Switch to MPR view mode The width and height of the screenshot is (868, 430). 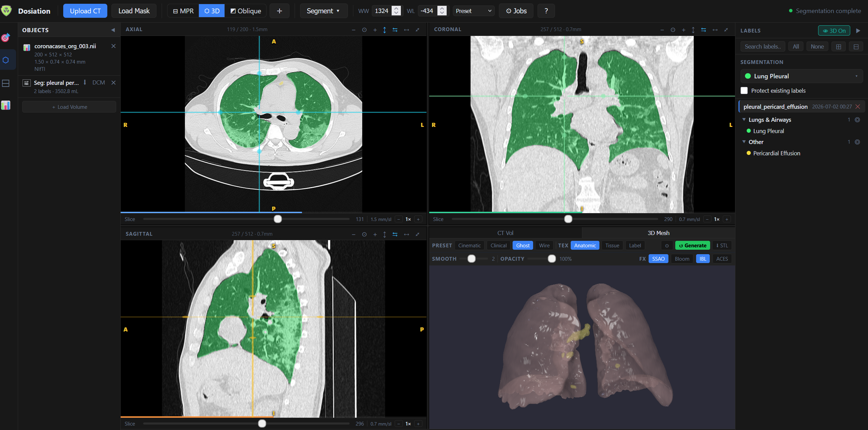[x=183, y=11]
